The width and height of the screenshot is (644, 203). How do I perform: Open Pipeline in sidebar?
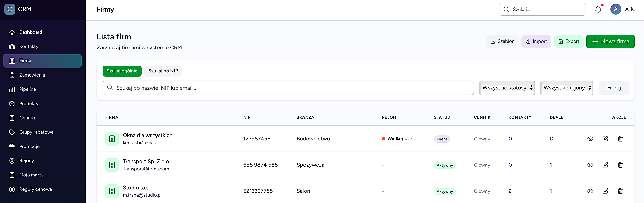click(x=42, y=89)
